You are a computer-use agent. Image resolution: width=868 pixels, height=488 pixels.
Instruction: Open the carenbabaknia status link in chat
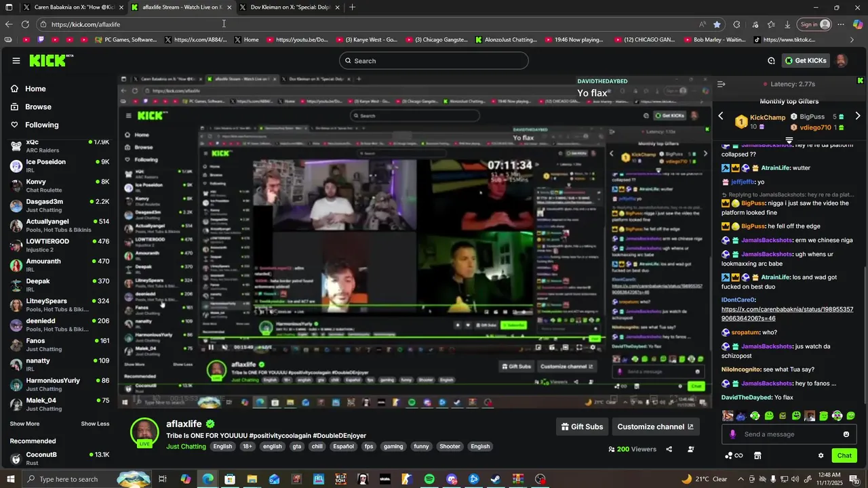(787, 314)
